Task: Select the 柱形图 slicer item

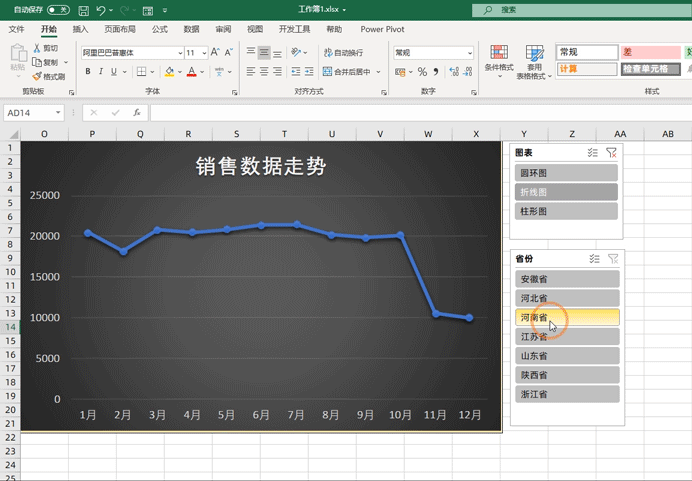Action: (566, 211)
